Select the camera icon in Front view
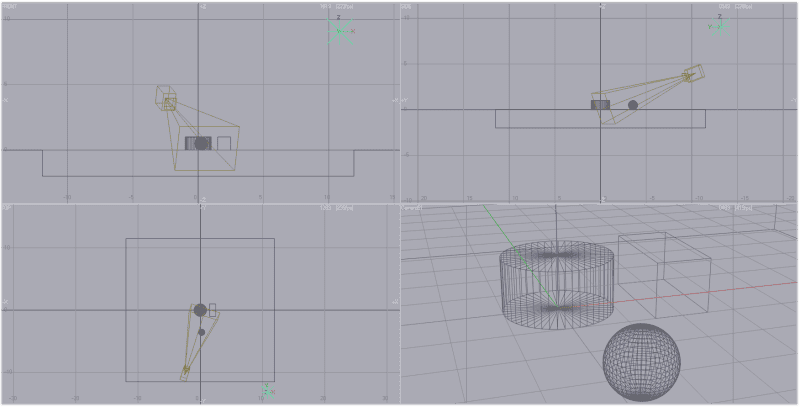The image size is (800, 407). pos(167,99)
